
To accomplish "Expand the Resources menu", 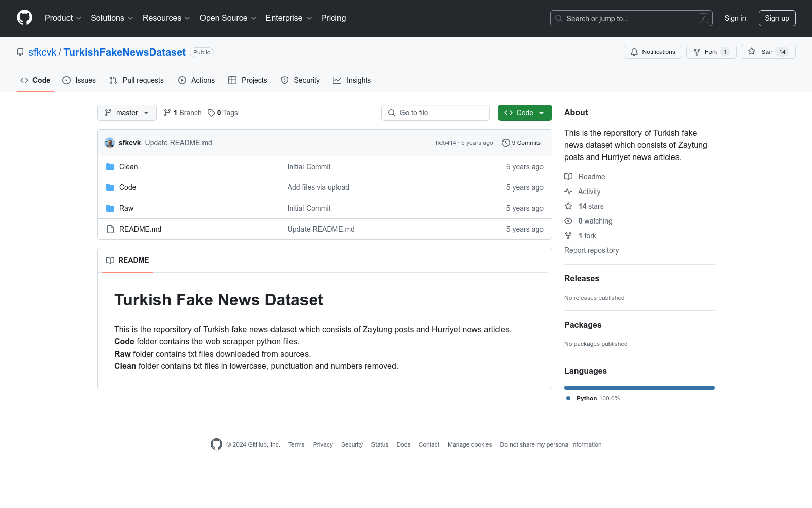I will coord(166,18).
